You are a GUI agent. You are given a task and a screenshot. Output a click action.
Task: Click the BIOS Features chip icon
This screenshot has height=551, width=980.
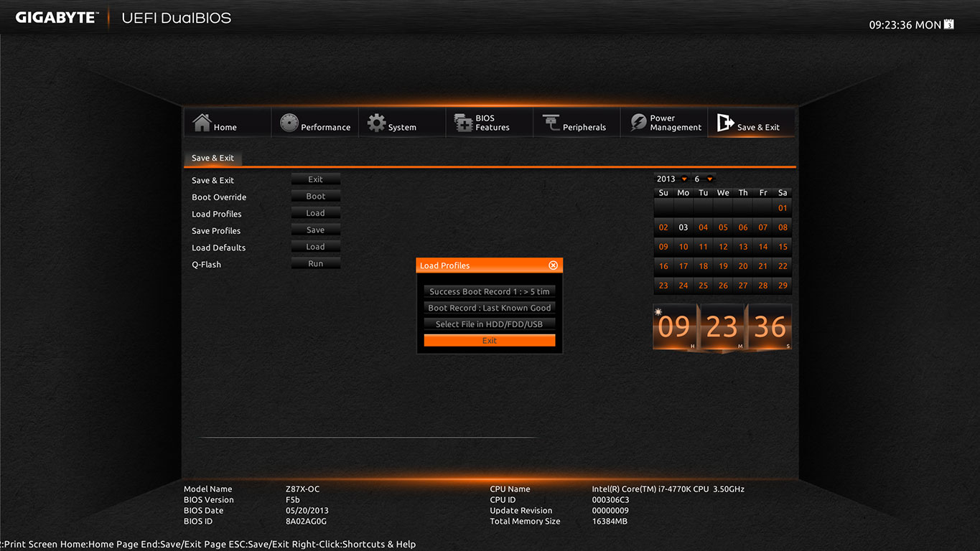pos(463,123)
